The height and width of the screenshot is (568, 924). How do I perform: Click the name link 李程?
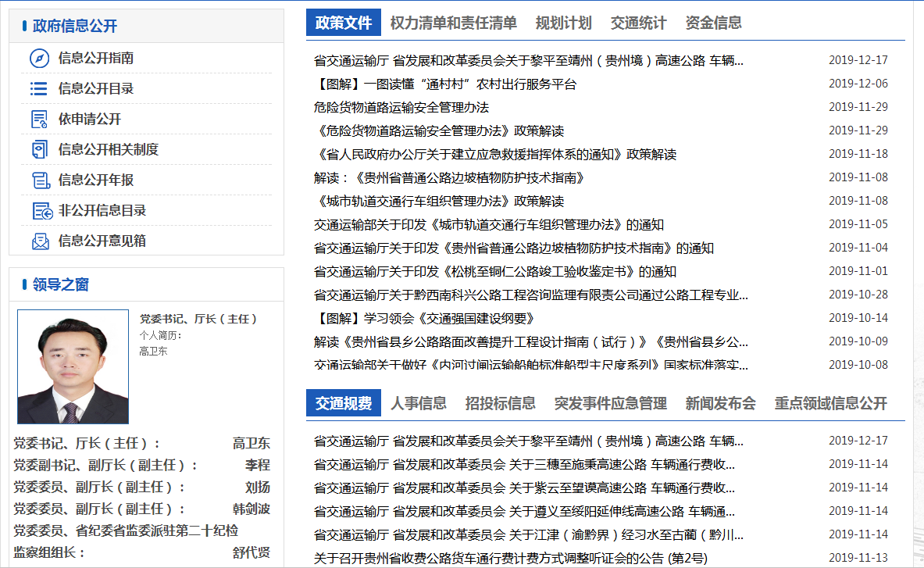coord(257,466)
